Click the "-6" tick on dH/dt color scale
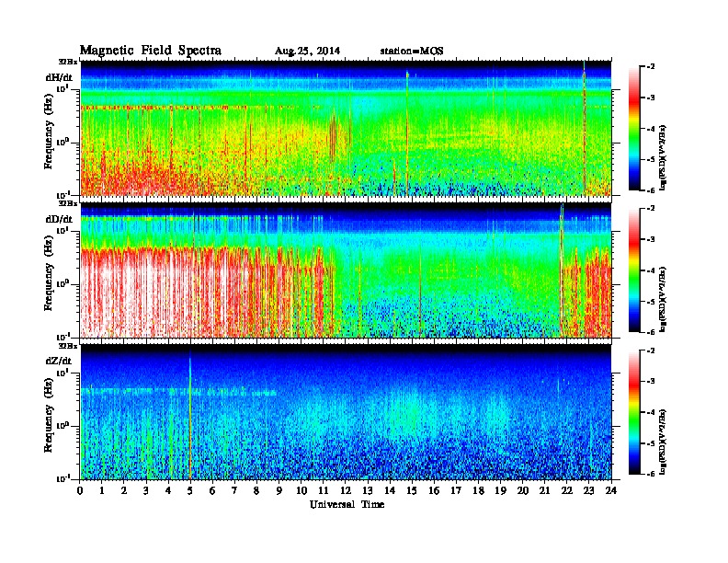728x563 pixels. tap(651, 190)
